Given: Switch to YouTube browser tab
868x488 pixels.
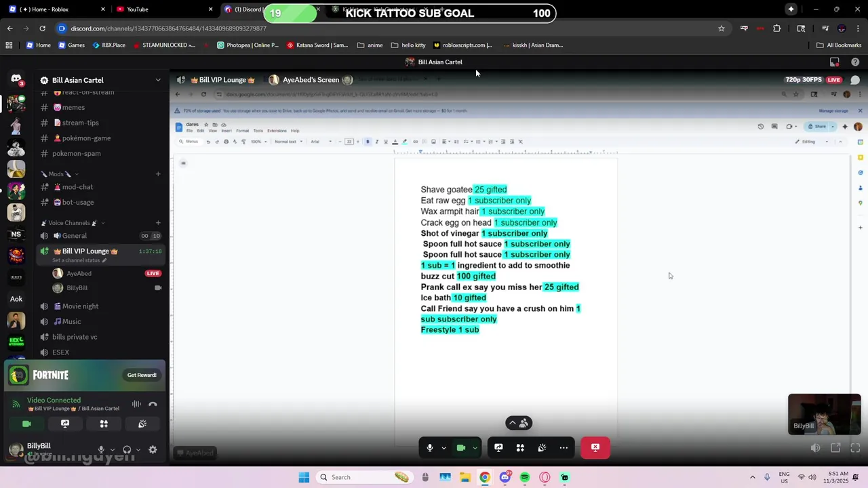Looking at the screenshot, I should point(164,9).
